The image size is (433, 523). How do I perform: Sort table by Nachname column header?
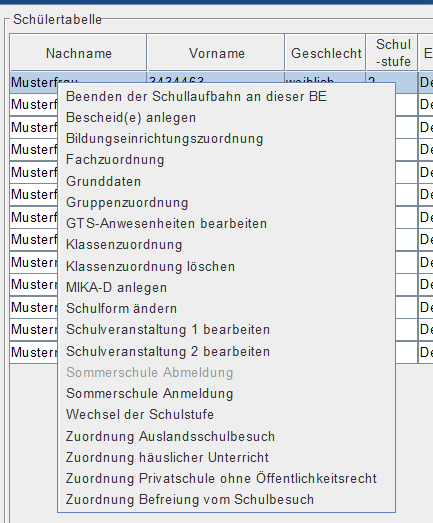tap(78, 53)
